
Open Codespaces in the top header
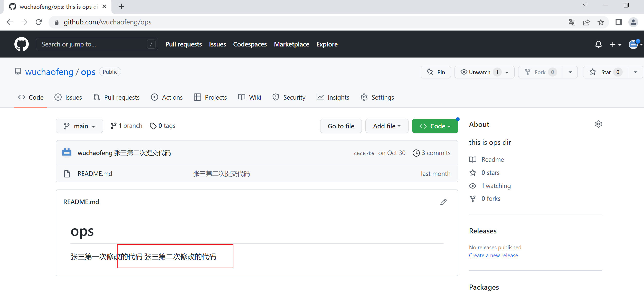(x=250, y=44)
